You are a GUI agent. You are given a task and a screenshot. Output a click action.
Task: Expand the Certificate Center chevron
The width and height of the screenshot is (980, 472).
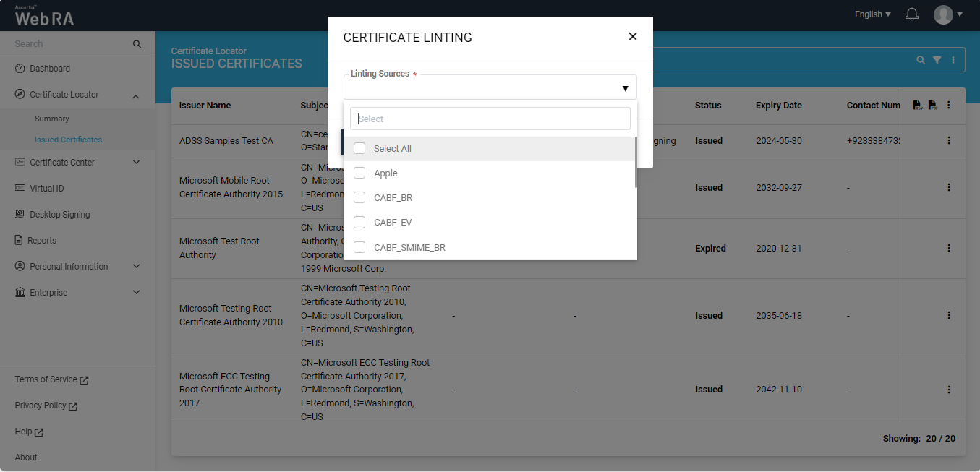pyautogui.click(x=137, y=163)
